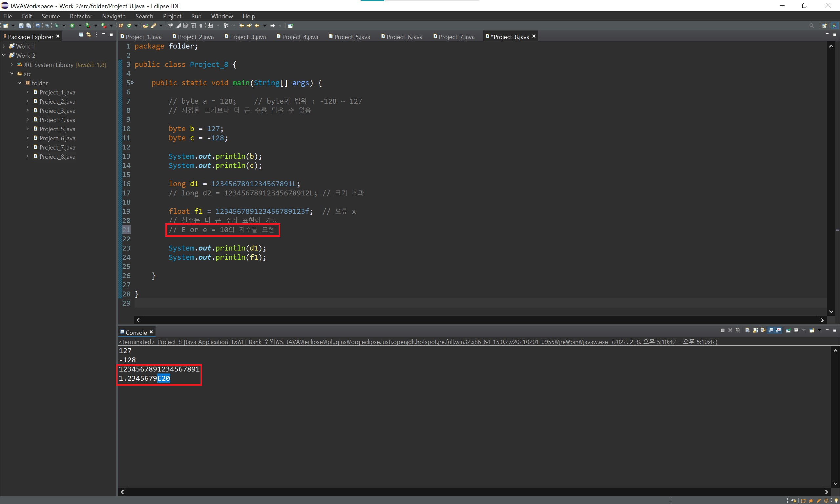
Task: Expand the Work 1 project
Action: click(4, 46)
